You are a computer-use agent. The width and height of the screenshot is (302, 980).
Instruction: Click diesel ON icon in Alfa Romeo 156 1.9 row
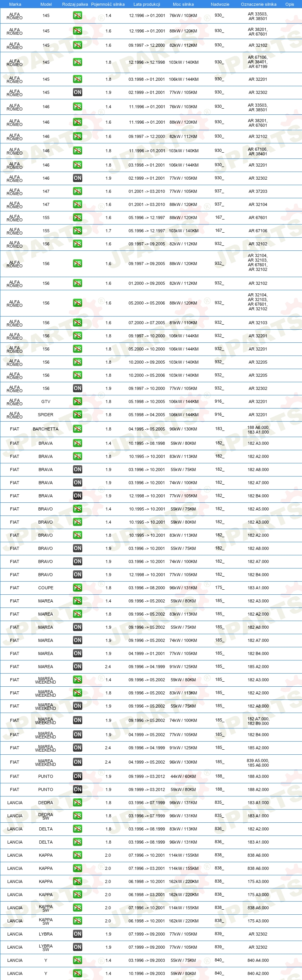[77, 388]
